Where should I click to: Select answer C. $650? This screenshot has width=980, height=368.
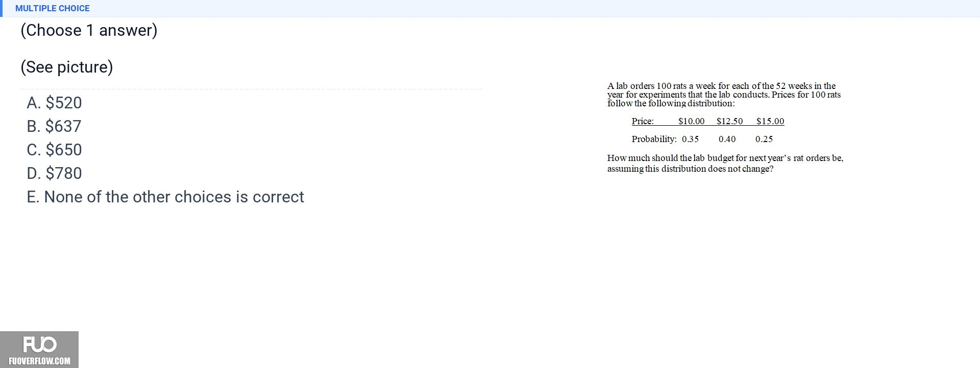point(54,150)
